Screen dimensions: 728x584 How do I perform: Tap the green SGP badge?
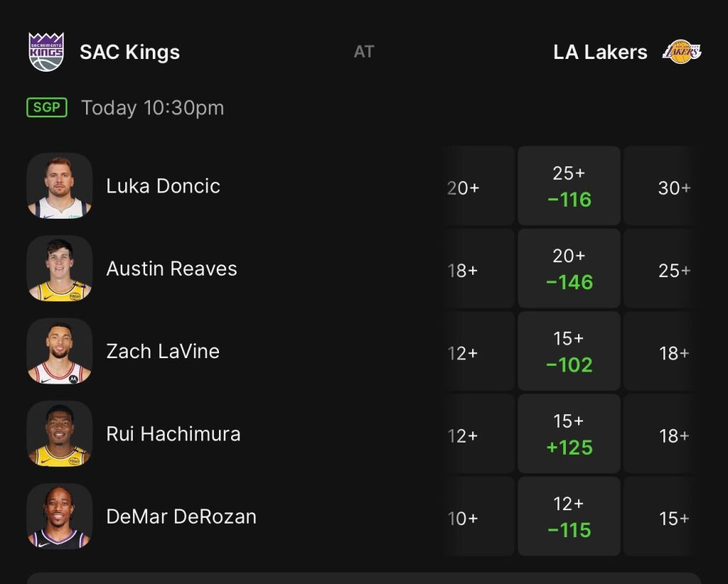point(47,108)
